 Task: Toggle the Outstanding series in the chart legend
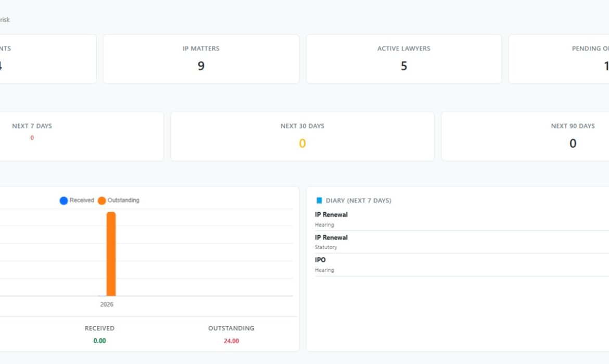pos(120,200)
